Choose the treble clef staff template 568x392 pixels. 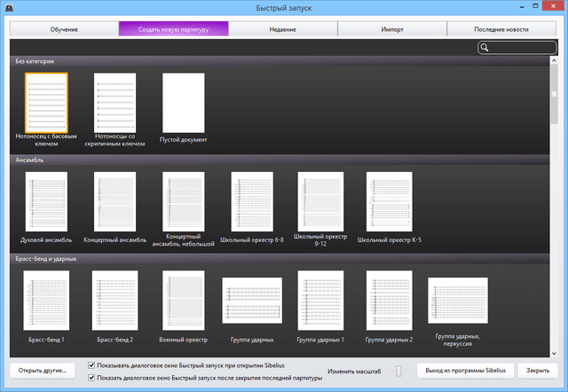click(x=114, y=101)
